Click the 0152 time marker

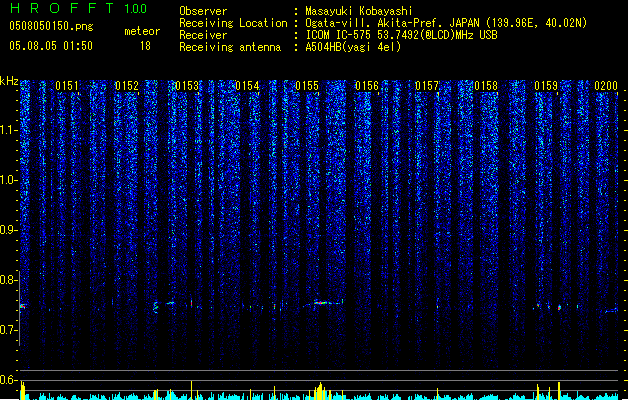(127, 86)
